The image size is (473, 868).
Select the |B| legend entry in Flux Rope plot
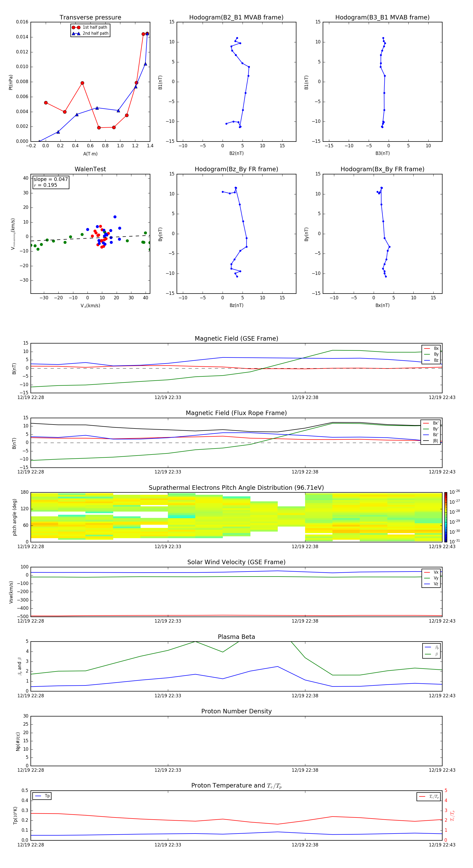tap(431, 441)
